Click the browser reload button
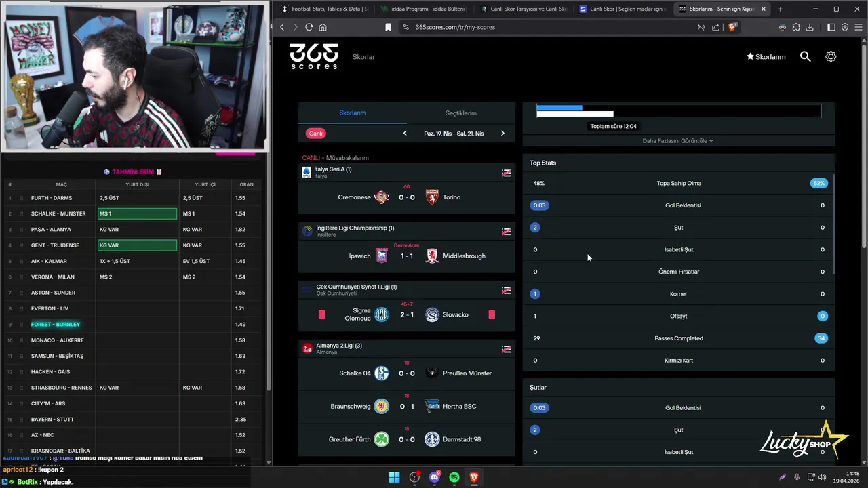This screenshot has height=488, width=868. click(x=309, y=27)
